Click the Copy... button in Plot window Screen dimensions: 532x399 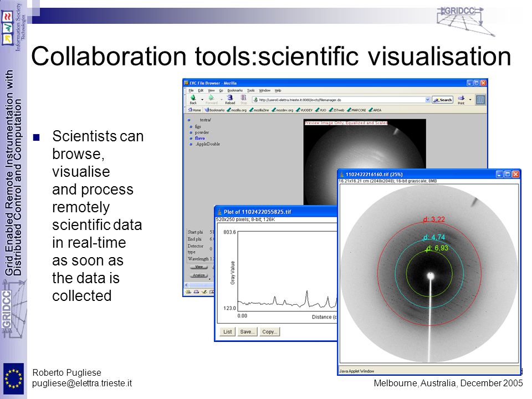click(270, 332)
